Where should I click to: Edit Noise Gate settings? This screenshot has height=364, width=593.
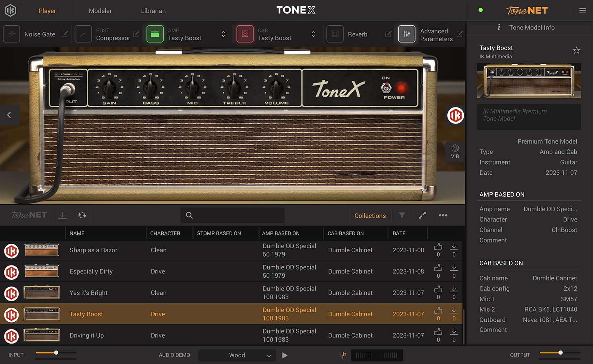(x=65, y=34)
